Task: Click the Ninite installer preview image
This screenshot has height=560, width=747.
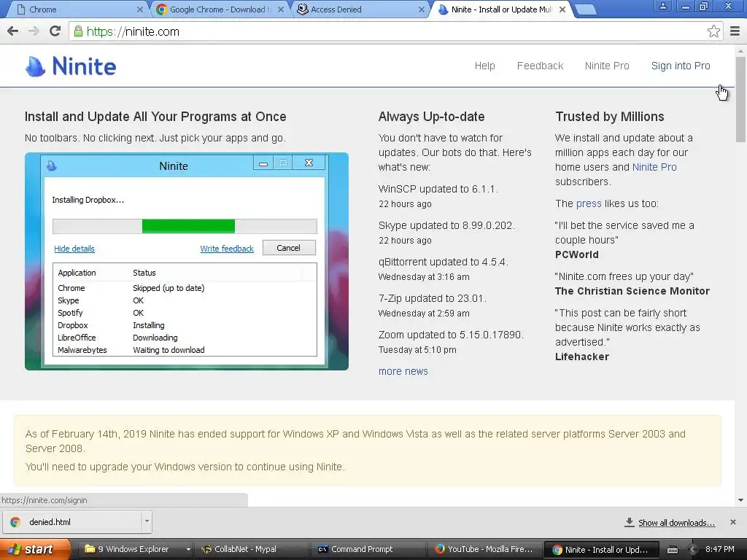Action: pyautogui.click(x=187, y=262)
